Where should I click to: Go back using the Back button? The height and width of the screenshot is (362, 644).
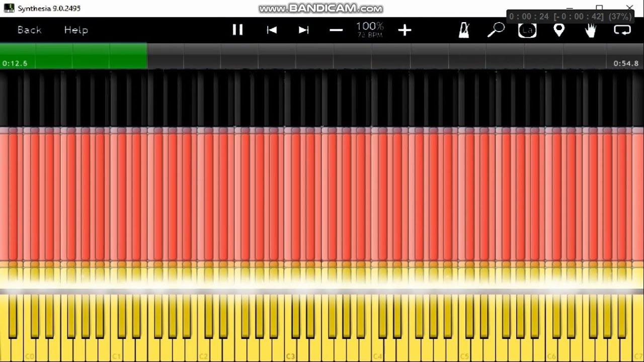29,30
